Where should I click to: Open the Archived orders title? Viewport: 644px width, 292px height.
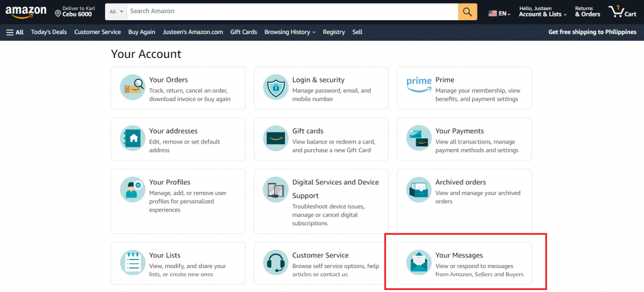point(460,182)
